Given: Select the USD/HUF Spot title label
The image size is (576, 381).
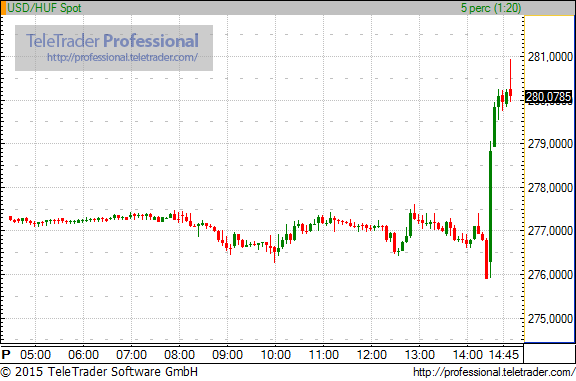Looking at the screenshot, I should [44, 8].
